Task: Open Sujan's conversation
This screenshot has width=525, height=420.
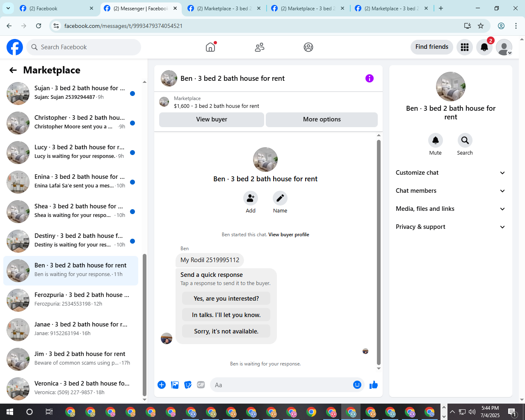Action: 71,94
